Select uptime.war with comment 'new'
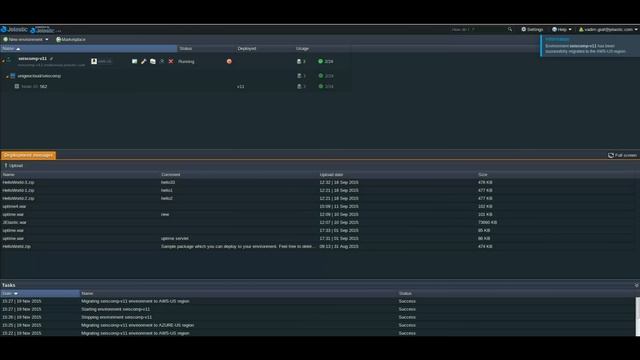The height and width of the screenshot is (360, 640). tap(318, 214)
